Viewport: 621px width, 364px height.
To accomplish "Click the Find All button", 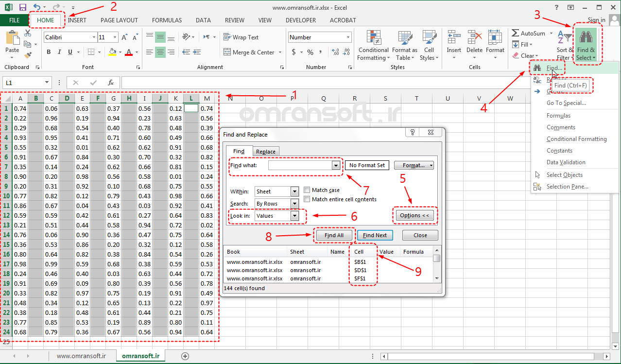I will pyautogui.click(x=334, y=235).
